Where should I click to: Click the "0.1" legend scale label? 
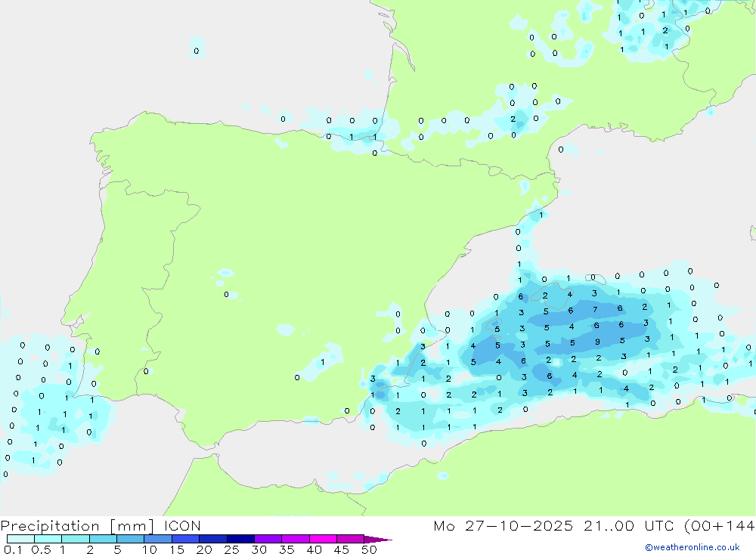[x=13, y=549]
